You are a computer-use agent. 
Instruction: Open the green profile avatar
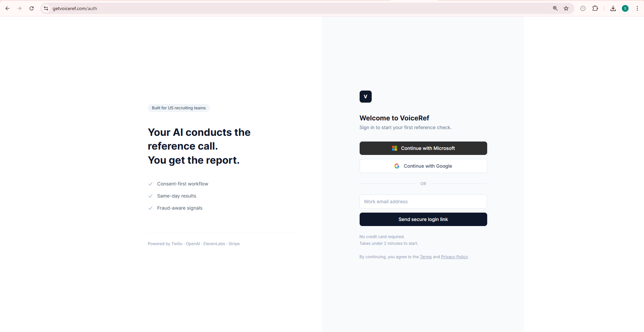click(625, 8)
